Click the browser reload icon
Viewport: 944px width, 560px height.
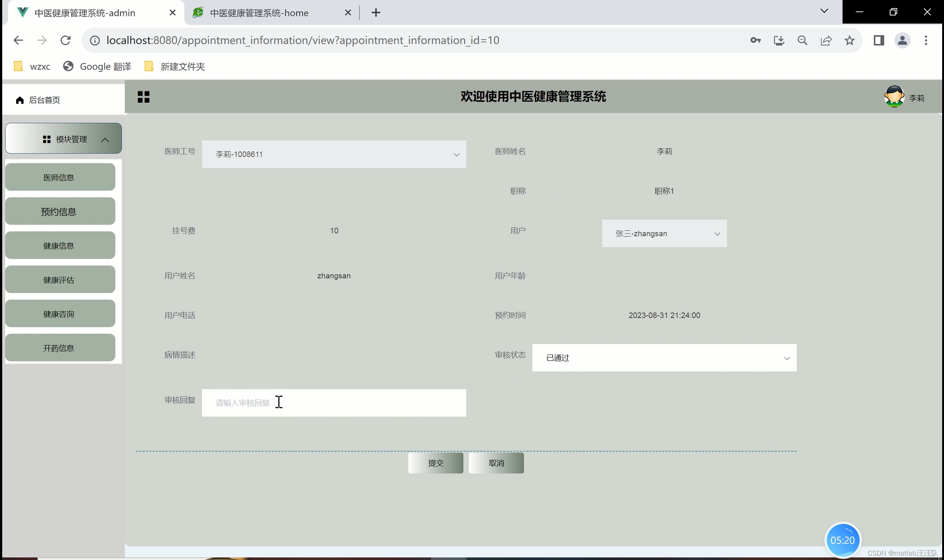coord(66,41)
